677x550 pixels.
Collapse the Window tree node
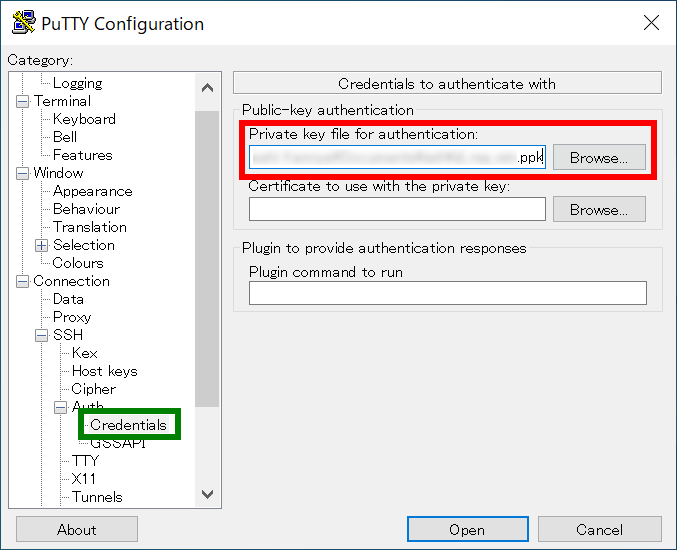coord(22,174)
